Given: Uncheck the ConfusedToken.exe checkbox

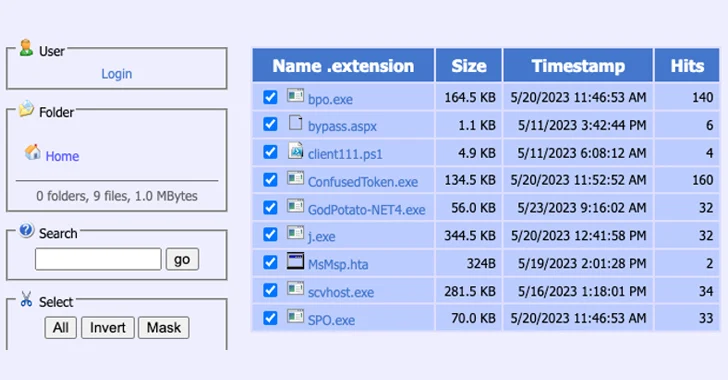Looking at the screenshot, I should click(270, 180).
